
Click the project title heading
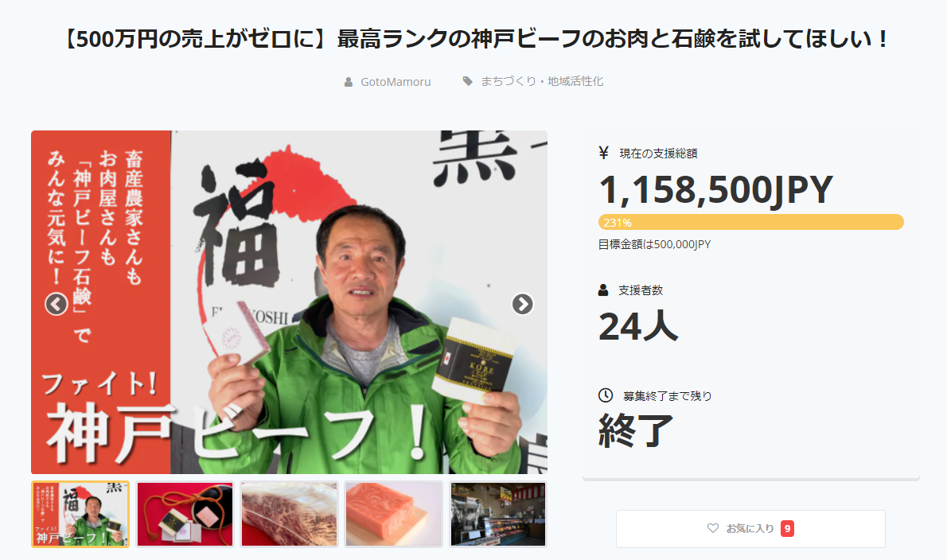475,39
